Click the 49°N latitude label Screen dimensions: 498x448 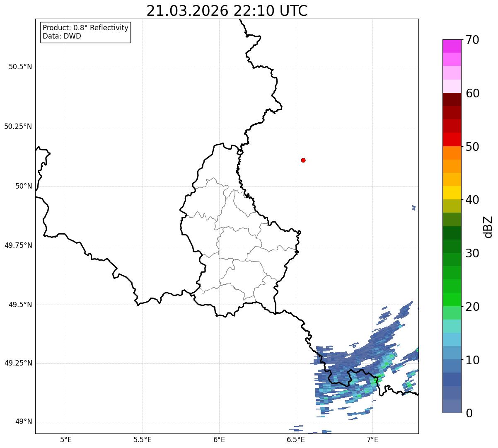tap(24, 422)
